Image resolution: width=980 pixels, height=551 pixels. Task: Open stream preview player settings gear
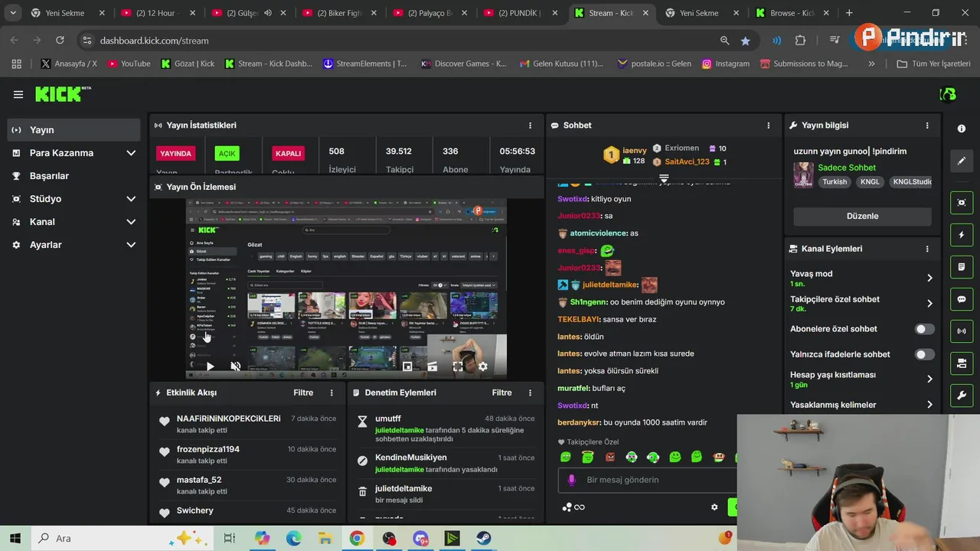483,367
